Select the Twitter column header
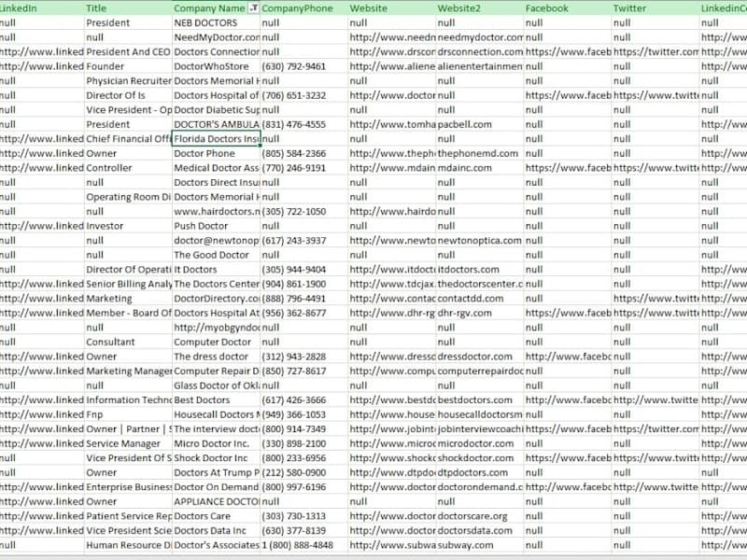 [x=655, y=8]
